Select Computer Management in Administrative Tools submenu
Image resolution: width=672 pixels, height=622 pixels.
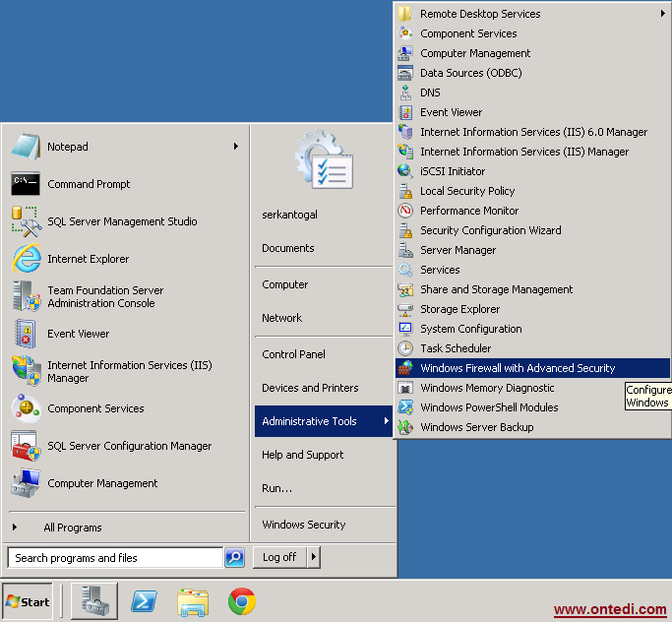click(x=532, y=53)
